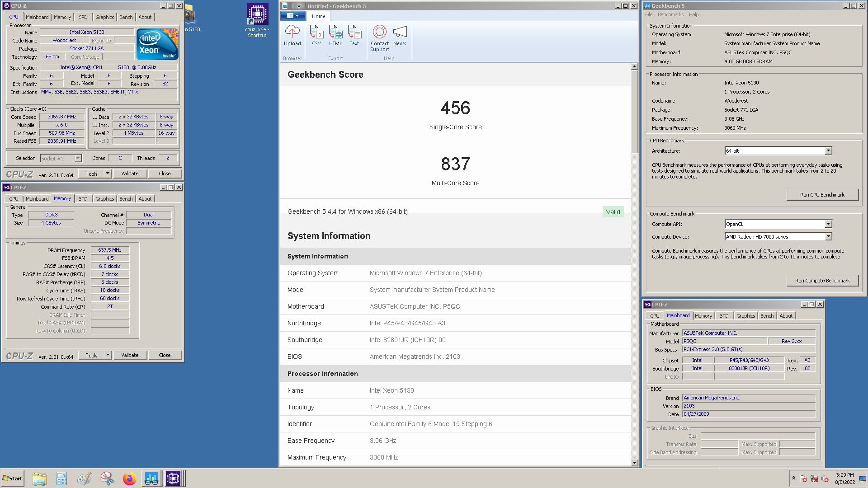Click the green Valid badge
The width and height of the screenshot is (868, 488).
click(x=613, y=212)
